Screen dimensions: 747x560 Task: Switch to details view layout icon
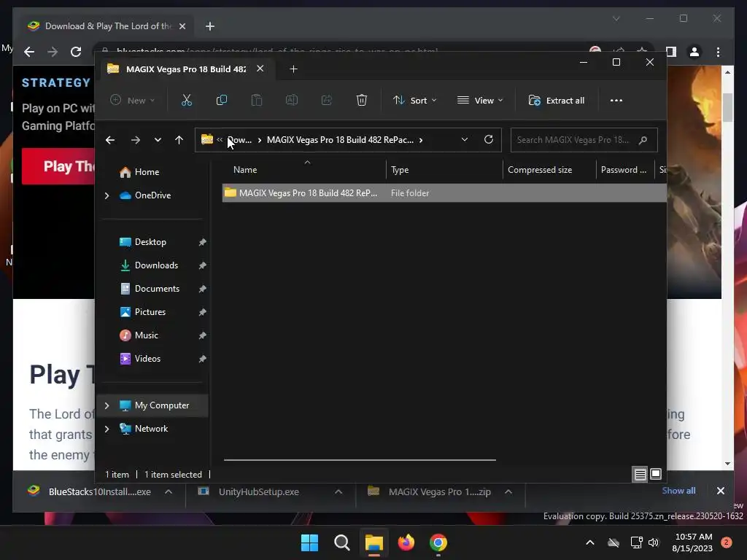pos(640,474)
